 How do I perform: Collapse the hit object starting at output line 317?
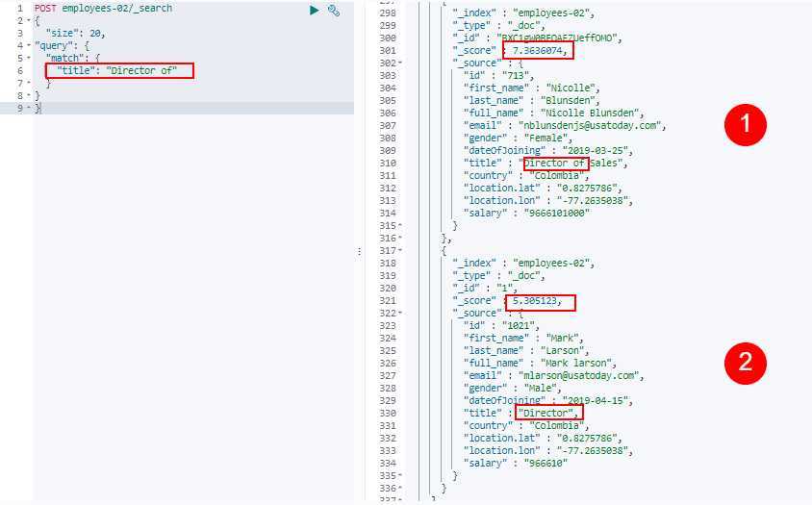(x=400, y=251)
